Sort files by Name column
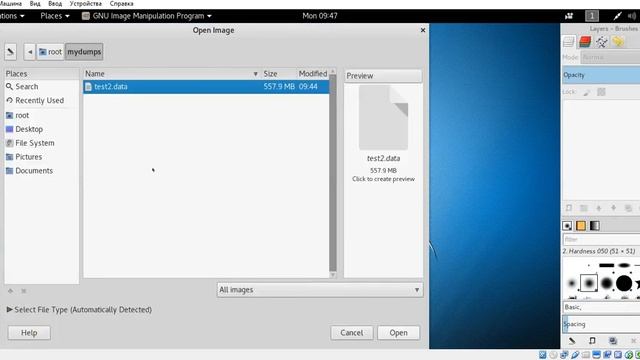 pyautogui.click(x=171, y=74)
